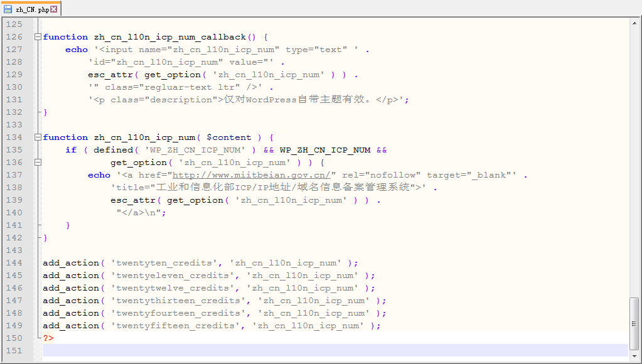Select the zh_CN.php file tab
Screen dimensions: 642x364
(31, 9)
